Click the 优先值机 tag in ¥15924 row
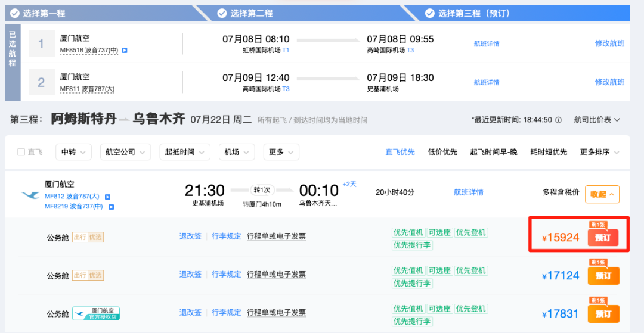This screenshot has width=644, height=333. click(x=408, y=232)
